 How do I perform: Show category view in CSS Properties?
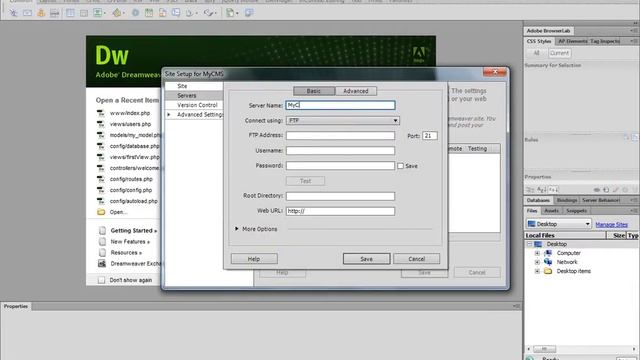530,189
